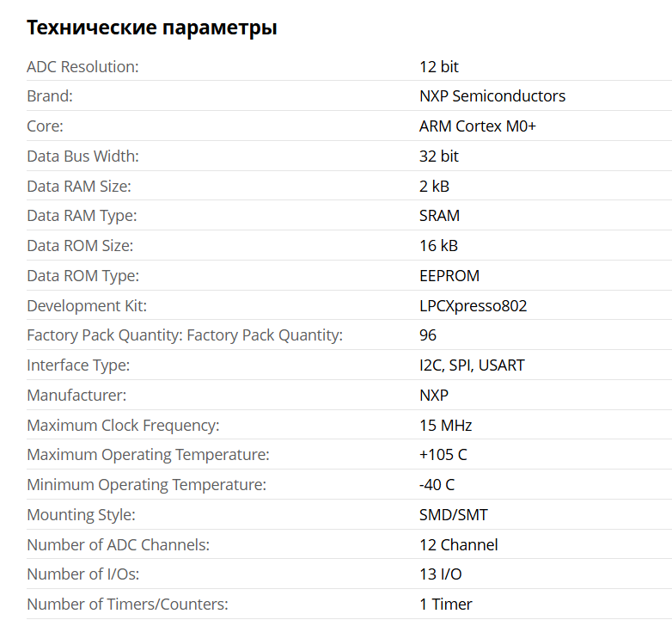Click the "+105 C" temperature value
This screenshot has height=620, width=672.
pyautogui.click(x=443, y=455)
